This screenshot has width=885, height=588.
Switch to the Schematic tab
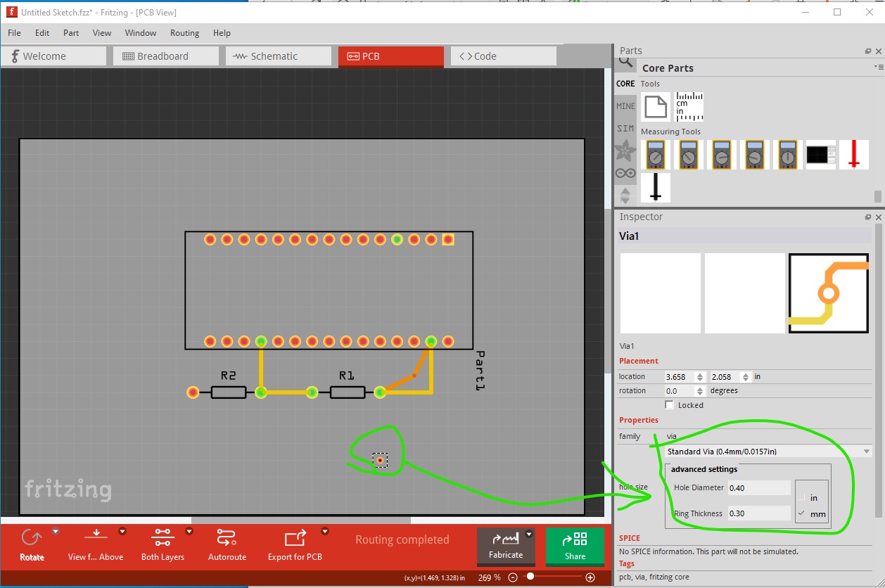point(278,56)
